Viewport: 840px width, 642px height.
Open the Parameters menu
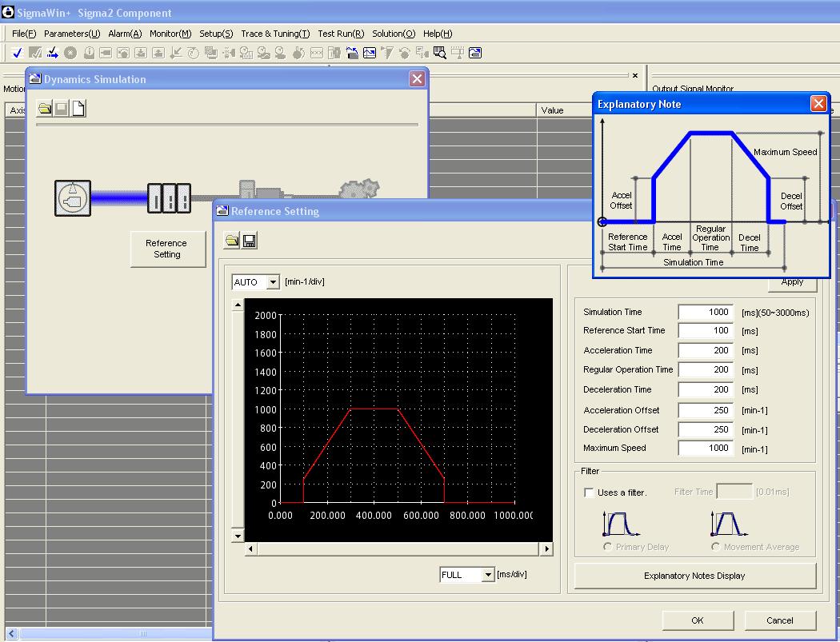[x=72, y=34]
